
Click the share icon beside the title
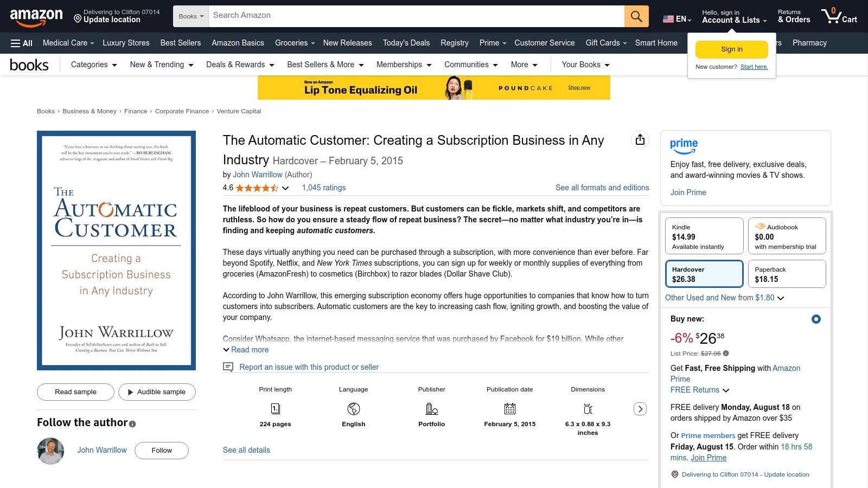(x=640, y=140)
